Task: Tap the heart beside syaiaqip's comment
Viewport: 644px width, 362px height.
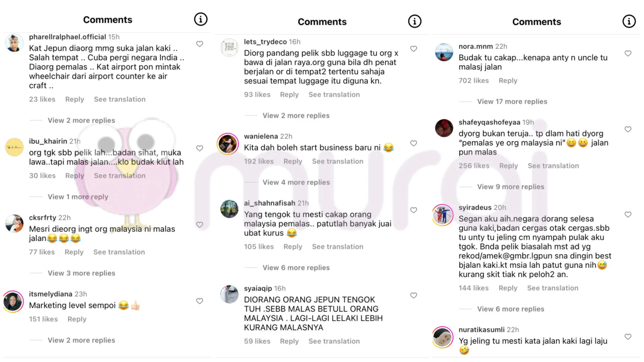Action: coord(414,295)
